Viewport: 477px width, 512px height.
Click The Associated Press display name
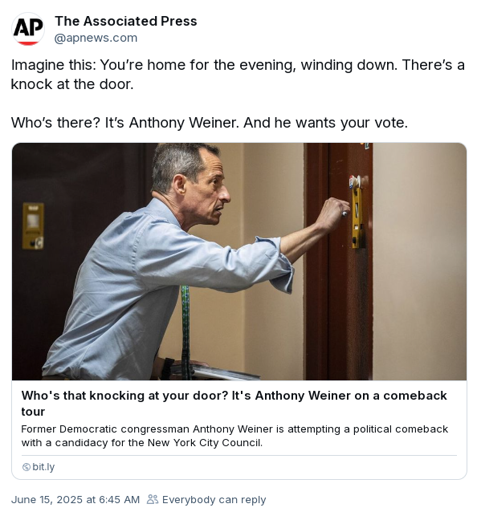pos(126,21)
